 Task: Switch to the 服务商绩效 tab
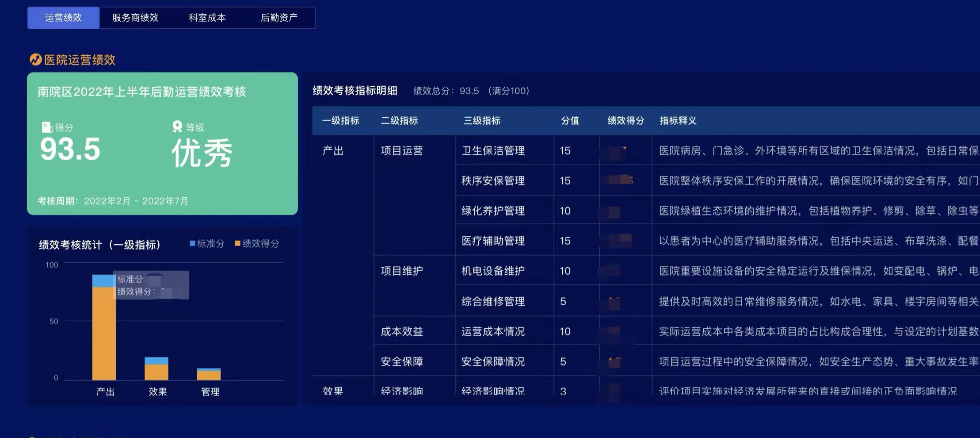pos(135,18)
